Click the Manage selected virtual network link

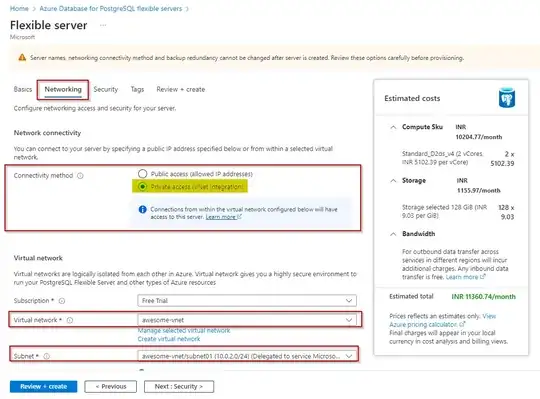[x=184, y=330]
